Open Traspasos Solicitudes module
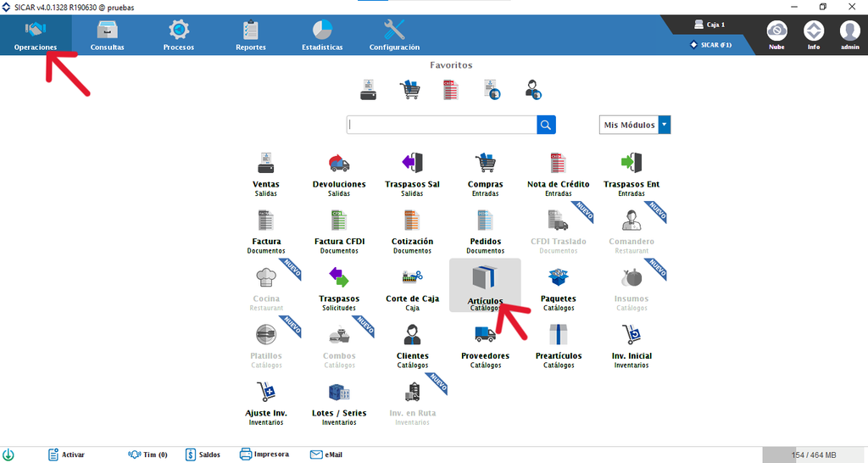868x463 pixels. click(339, 288)
